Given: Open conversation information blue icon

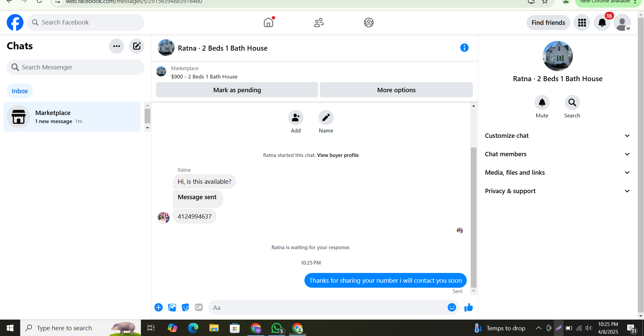Looking at the screenshot, I should tap(464, 48).
